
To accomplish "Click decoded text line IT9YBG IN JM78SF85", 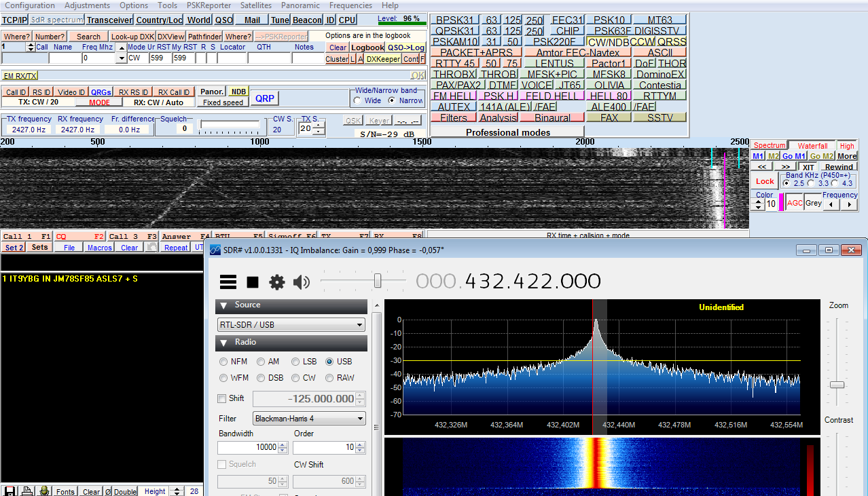I will [70, 279].
